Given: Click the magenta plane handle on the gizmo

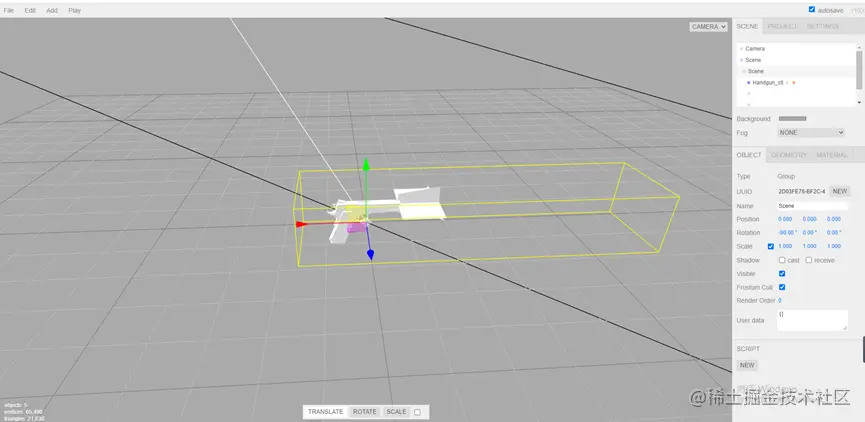Looking at the screenshot, I should coord(356,227).
